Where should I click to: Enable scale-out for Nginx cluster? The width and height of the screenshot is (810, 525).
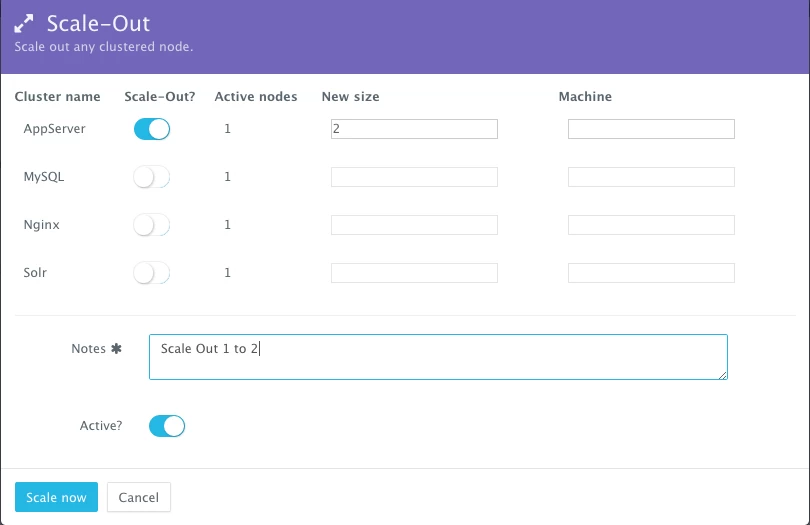tap(151, 225)
